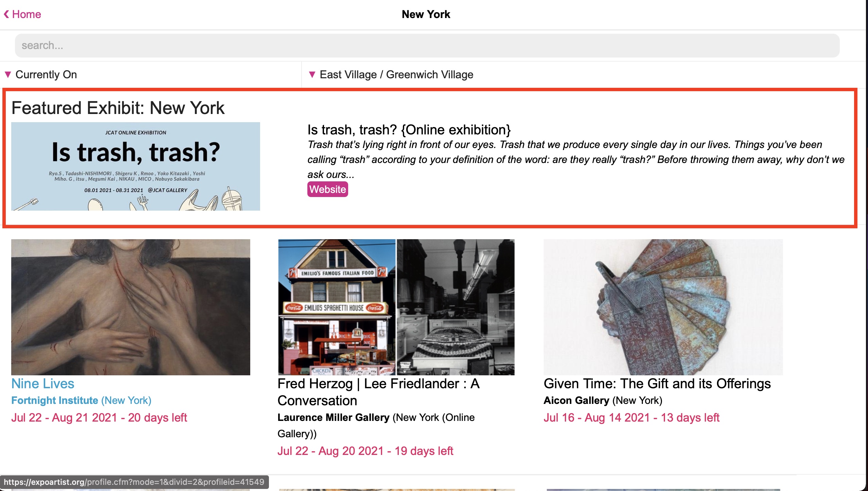Open Given Time: The Gift and its Offerings
This screenshot has height=491, width=868.
point(657,383)
